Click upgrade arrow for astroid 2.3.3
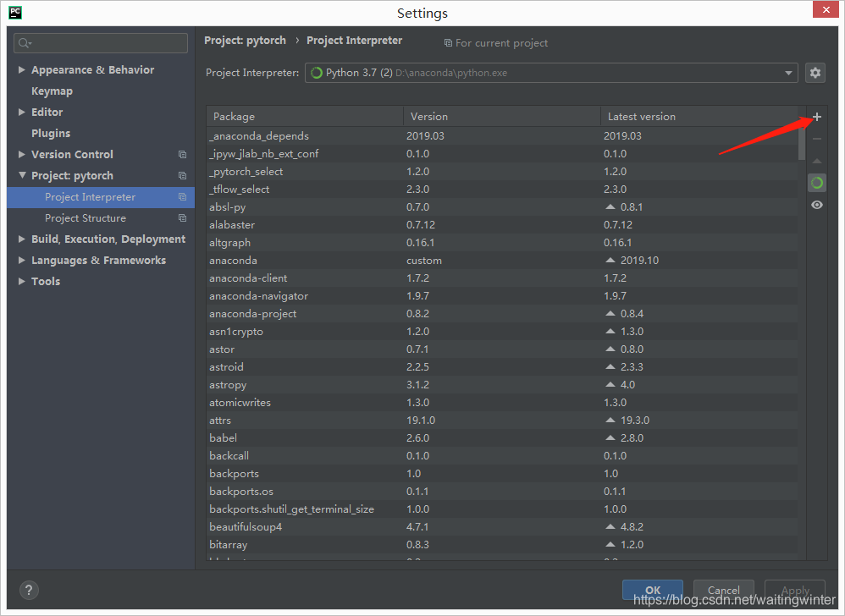The height and width of the screenshot is (616, 845). [x=610, y=366]
